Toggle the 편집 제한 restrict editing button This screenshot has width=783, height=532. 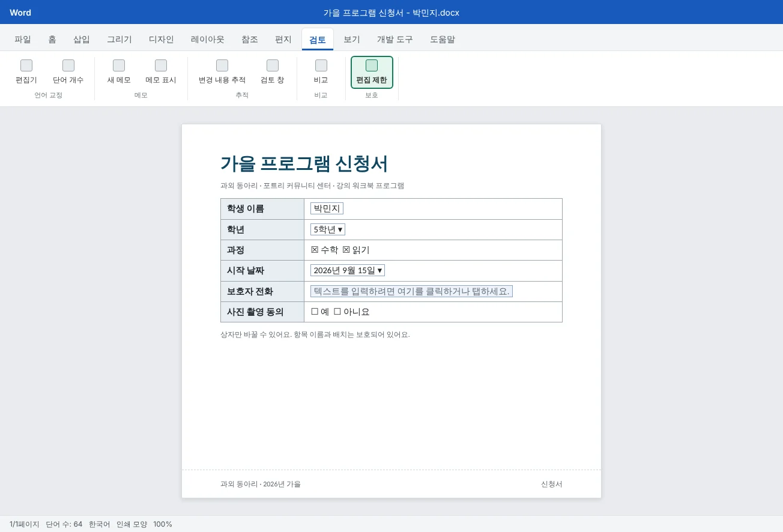point(372,72)
